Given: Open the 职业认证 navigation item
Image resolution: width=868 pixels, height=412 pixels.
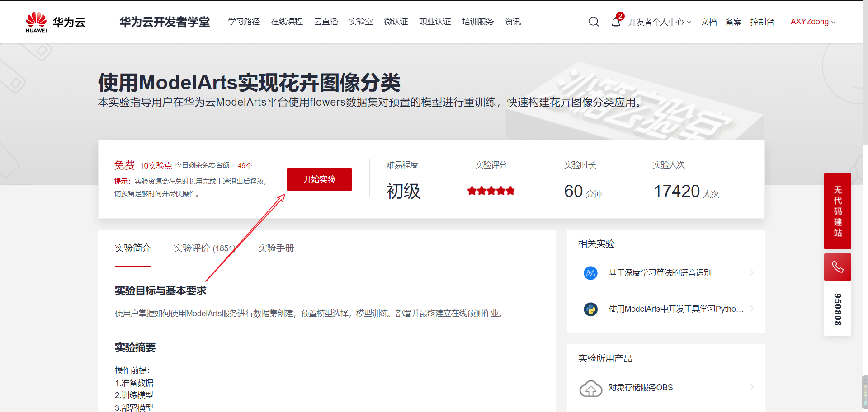Looking at the screenshot, I should point(435,22).
